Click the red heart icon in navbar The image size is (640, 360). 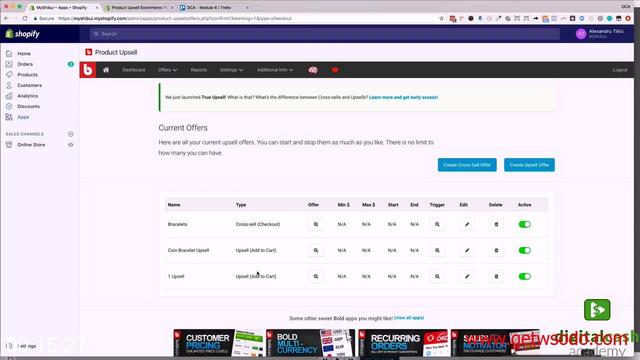click(335, 70)
